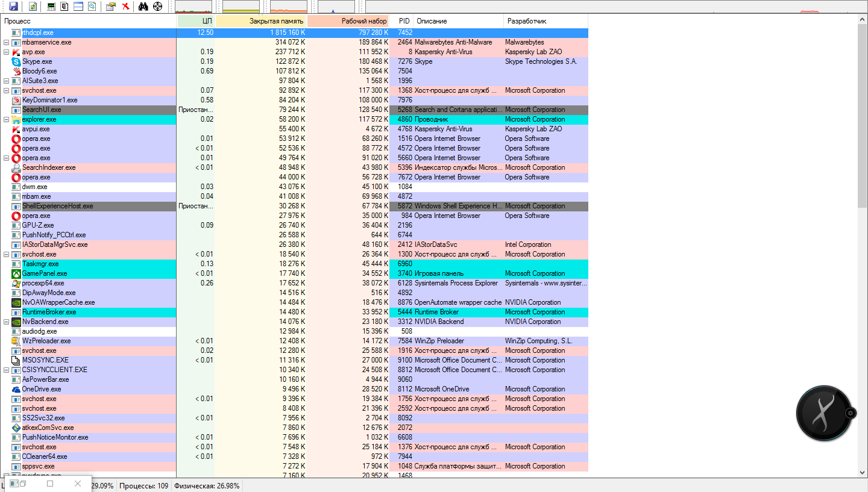Collapse the svchost.exe PID 1300 node
This screenshot has height=492, width=868.
[x=6, y=254]
